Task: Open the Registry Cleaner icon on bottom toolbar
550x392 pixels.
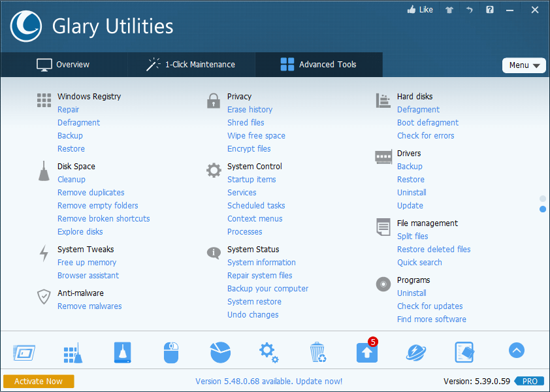Action: tap(73, 351)
